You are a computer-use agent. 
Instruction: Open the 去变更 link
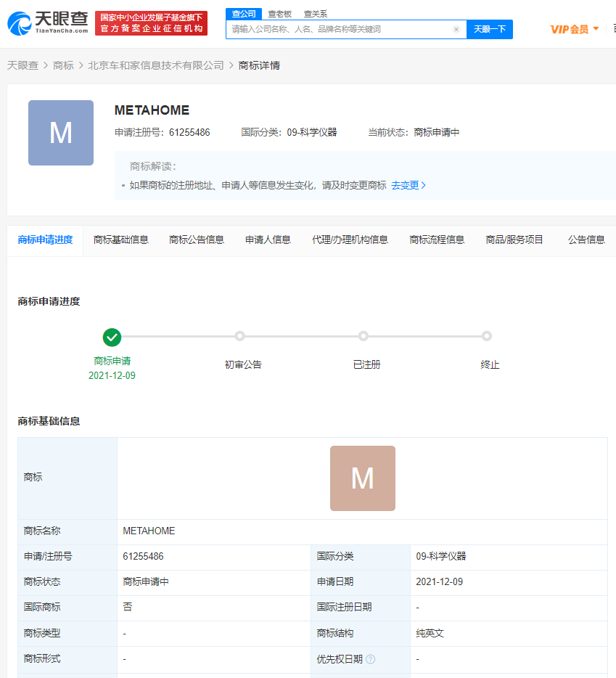[408, 185]
